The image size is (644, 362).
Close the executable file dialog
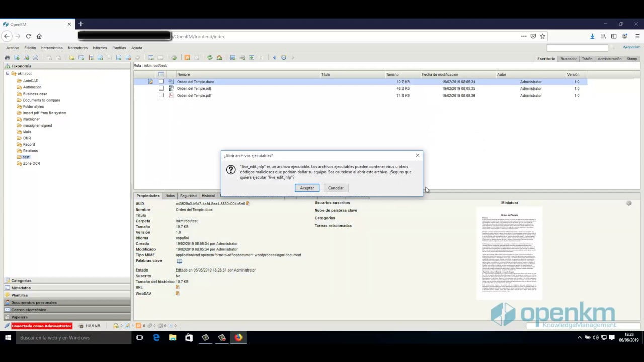click(417, 155)
